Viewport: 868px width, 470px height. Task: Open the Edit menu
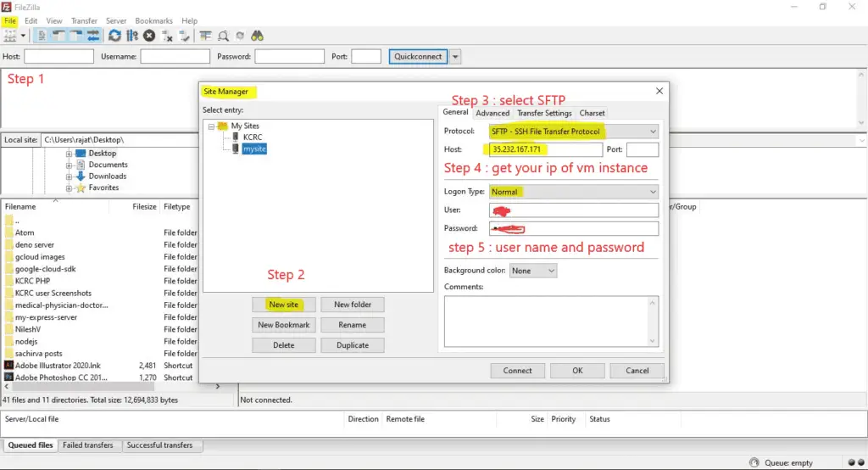click(x=31, y=20)
